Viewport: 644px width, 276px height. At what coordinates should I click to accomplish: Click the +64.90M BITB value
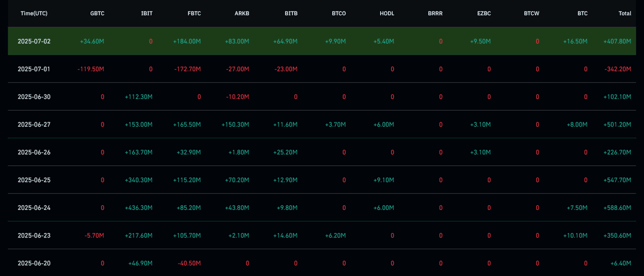(x=285, y=41)
